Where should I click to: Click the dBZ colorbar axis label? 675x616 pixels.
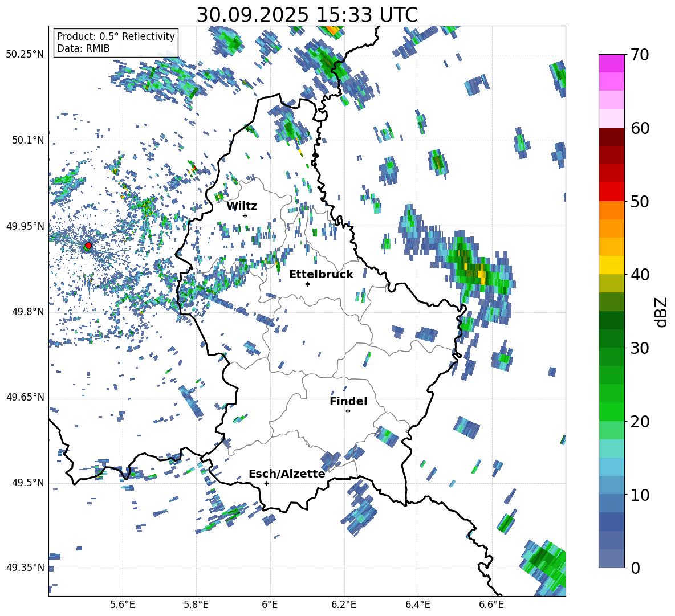click(x=662, y=312)
